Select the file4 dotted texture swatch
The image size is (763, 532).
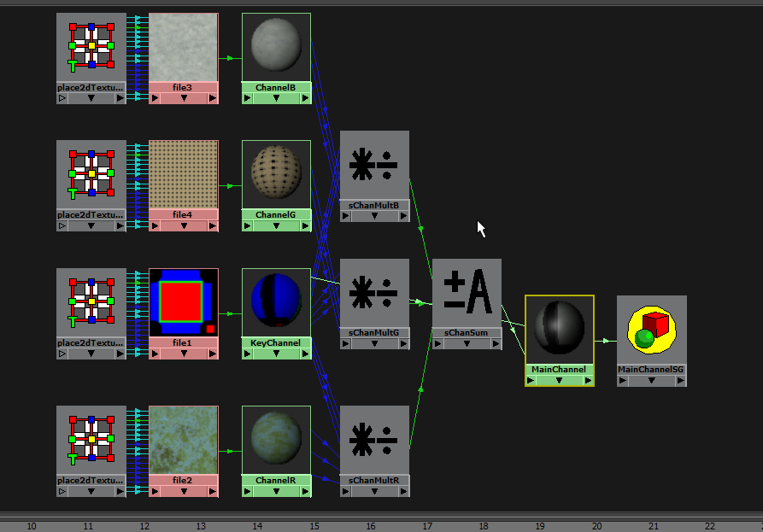pyautogui.click(x=184, y=174)
